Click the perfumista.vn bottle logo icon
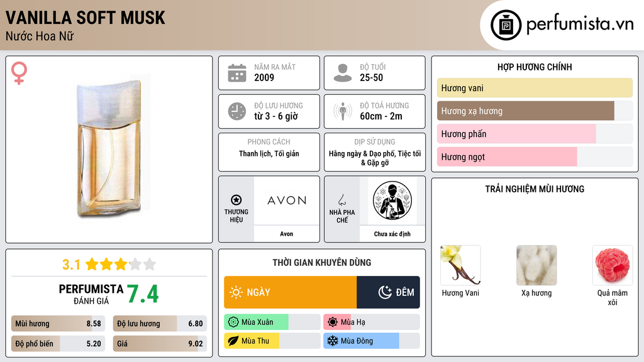 point(506,25)
